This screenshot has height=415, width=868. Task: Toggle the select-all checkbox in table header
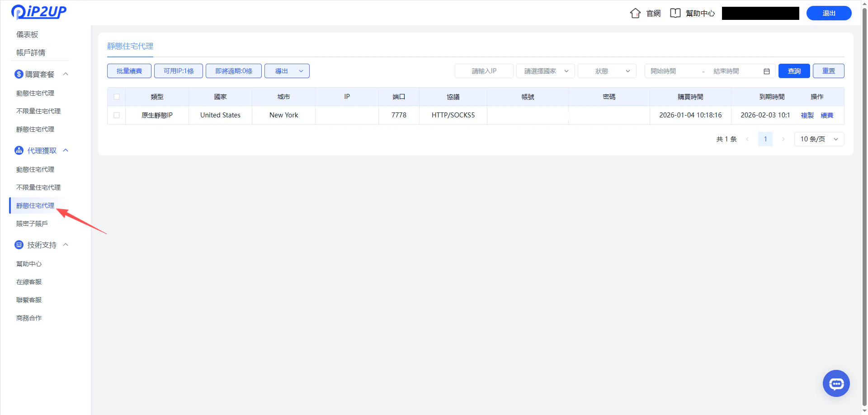[116, 96]
